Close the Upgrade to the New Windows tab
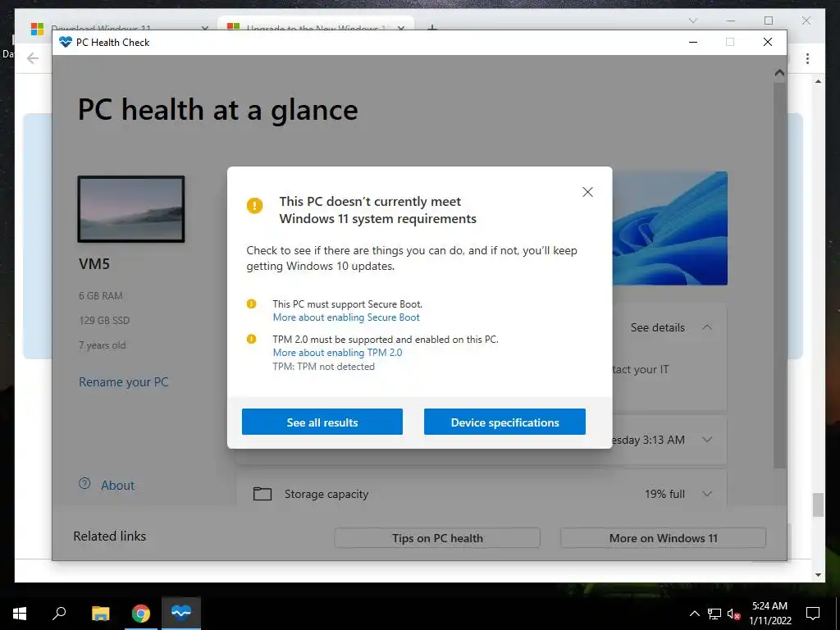The height and width of the screenshot is (630, 840). [x=400, y=28]
